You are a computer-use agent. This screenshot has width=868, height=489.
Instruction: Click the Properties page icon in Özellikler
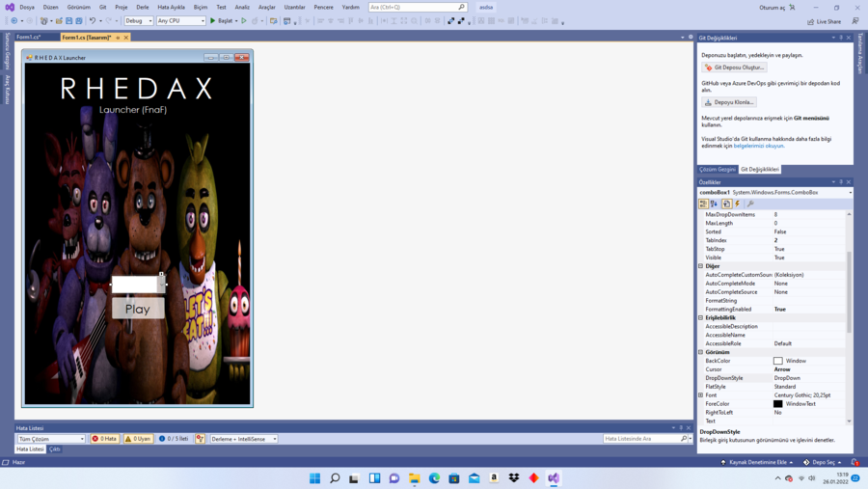point(727,204)
